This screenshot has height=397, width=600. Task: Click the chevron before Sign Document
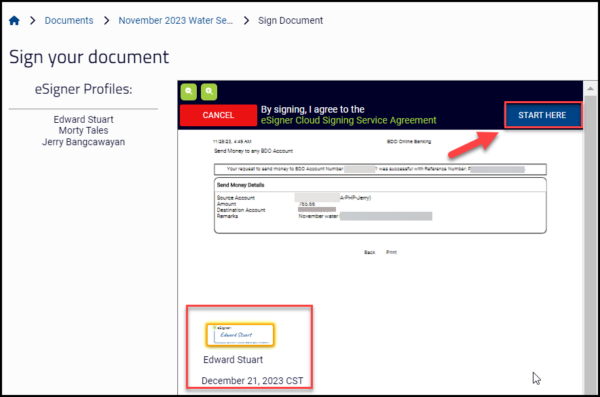pos(246,20)
